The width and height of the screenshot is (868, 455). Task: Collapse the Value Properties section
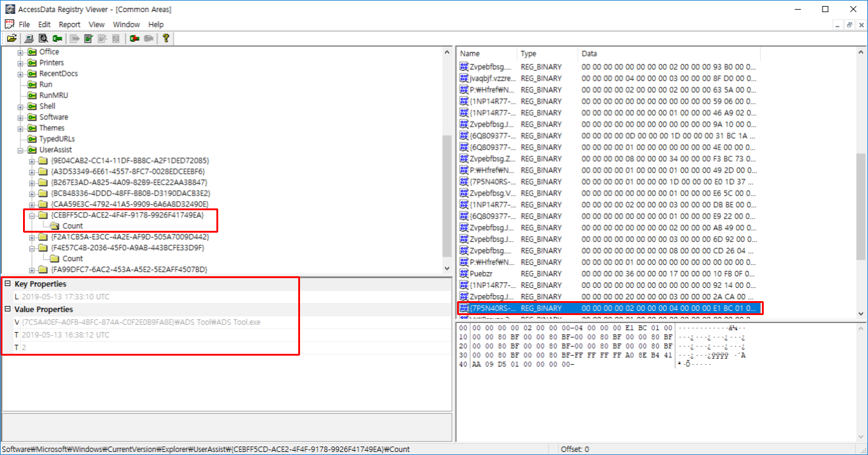pyautogui.click(x=7, y=310)
